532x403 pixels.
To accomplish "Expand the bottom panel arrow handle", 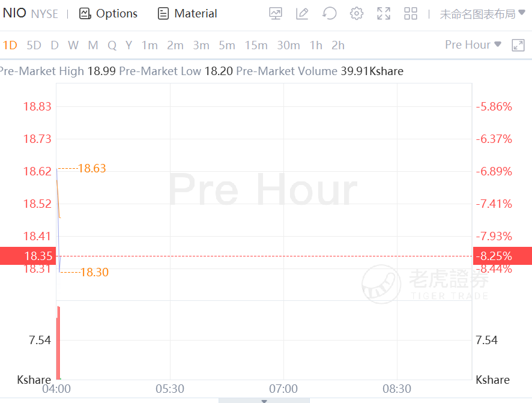I will [264, 400].
